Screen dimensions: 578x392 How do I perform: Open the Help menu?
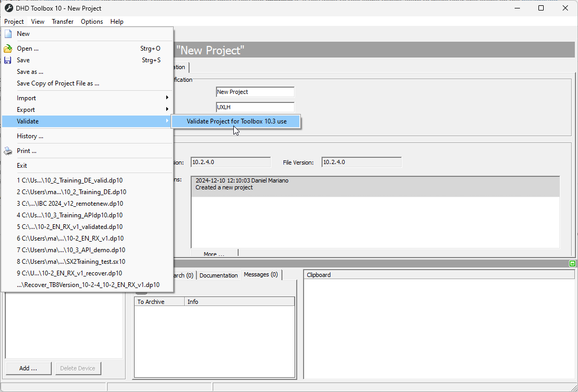pyautogui.click(x=117, y=22)
